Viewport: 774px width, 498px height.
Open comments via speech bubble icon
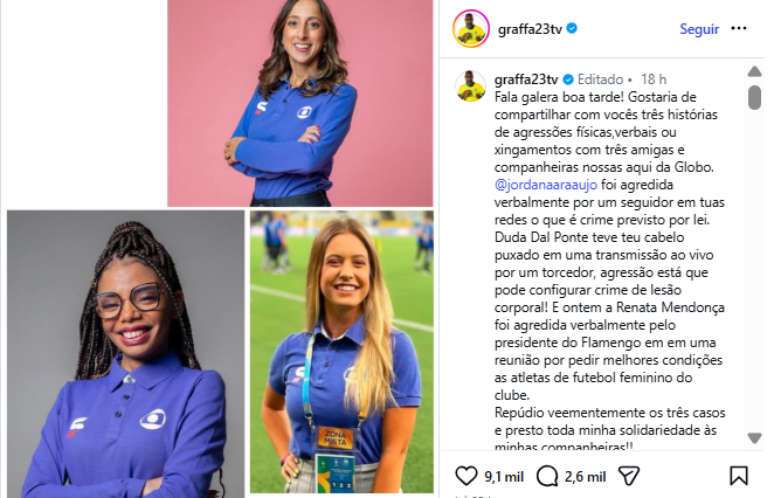tap(547, 476)
